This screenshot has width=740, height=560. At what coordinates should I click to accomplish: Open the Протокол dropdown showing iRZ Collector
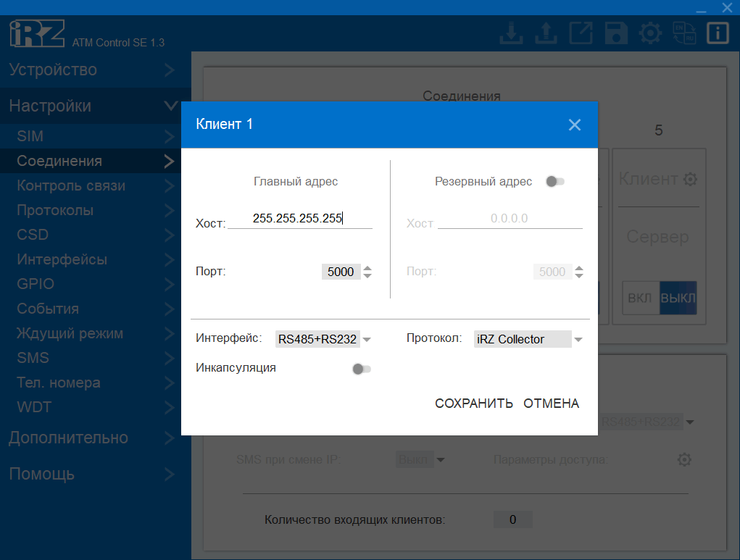click(528, 338)
